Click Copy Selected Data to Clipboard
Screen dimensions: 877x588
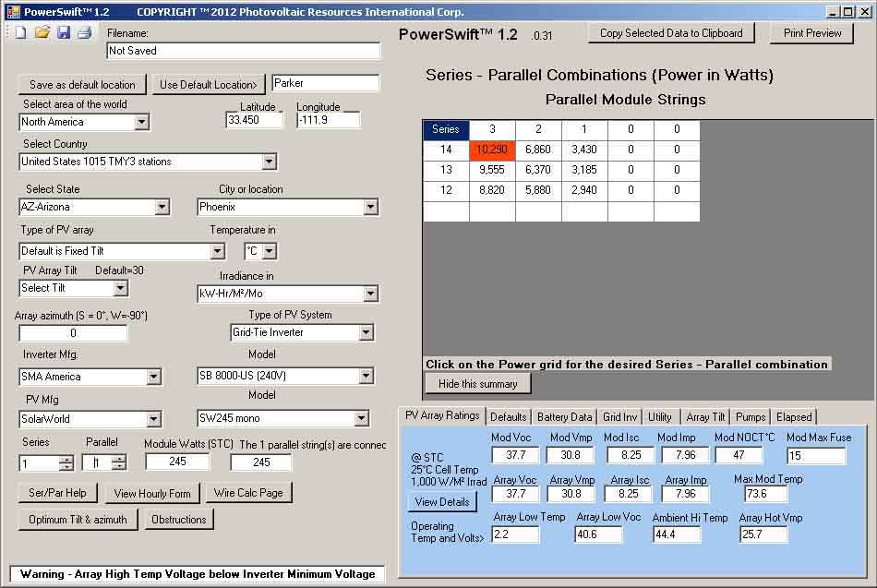click(671, 33)
